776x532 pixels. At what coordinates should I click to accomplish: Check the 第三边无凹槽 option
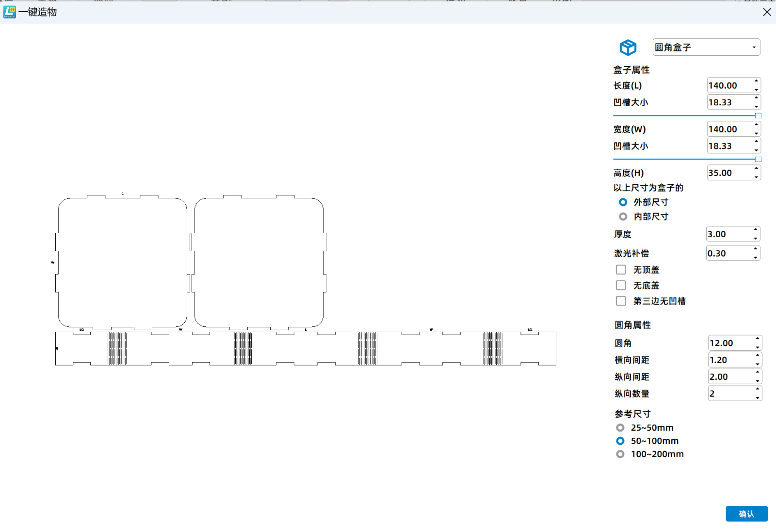[621, 301]
